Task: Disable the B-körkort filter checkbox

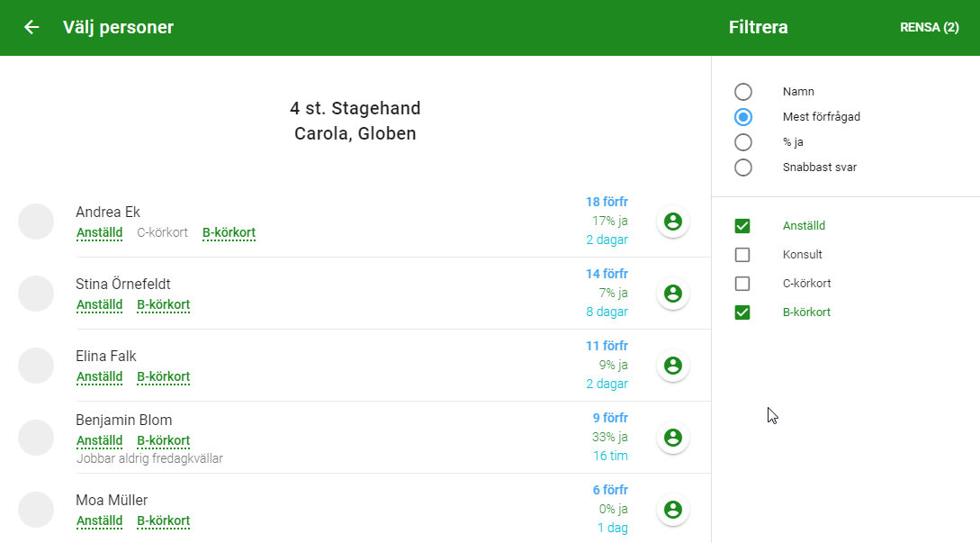Action: 742,312
